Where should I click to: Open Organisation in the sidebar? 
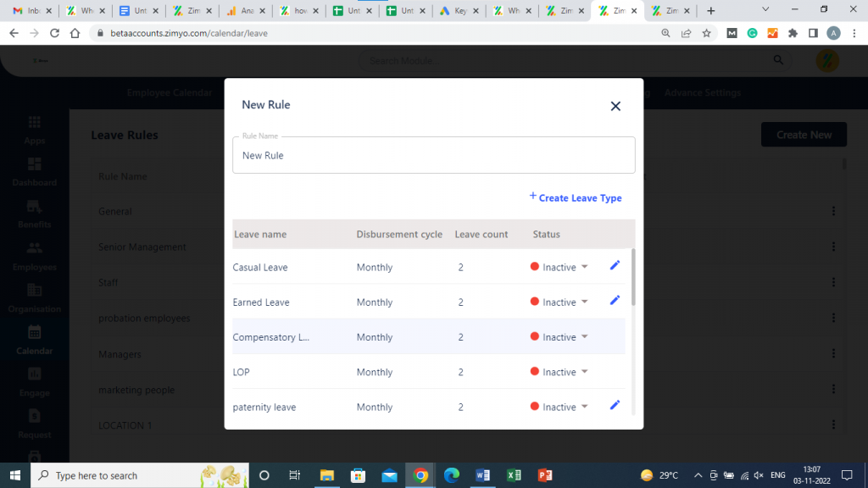(x=34, y=299)
